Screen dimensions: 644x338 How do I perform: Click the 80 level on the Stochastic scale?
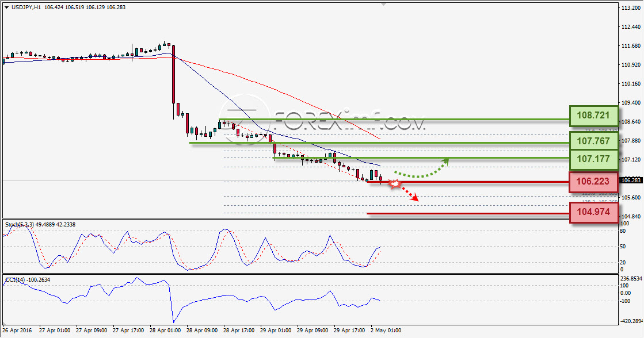[x=623, y=231]
